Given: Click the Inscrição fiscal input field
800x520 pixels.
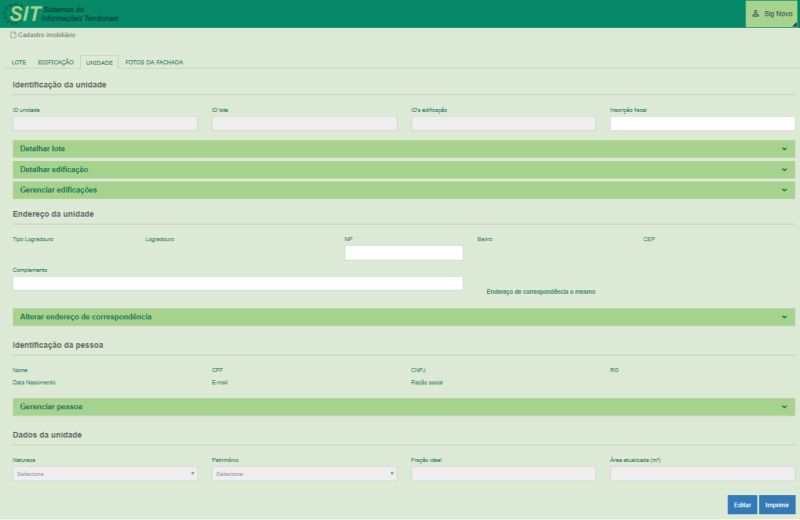Looking at the screenshot, I should tap(703, 124).
